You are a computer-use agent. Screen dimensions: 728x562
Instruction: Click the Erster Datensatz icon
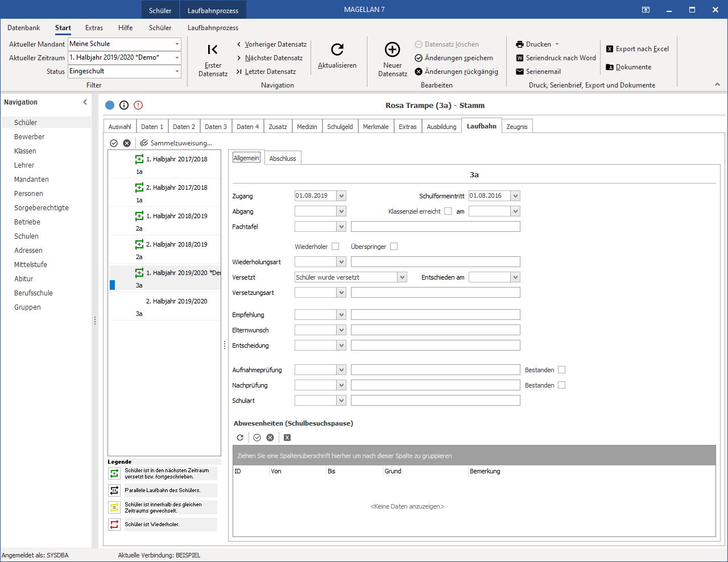click(x=213, y=49)
